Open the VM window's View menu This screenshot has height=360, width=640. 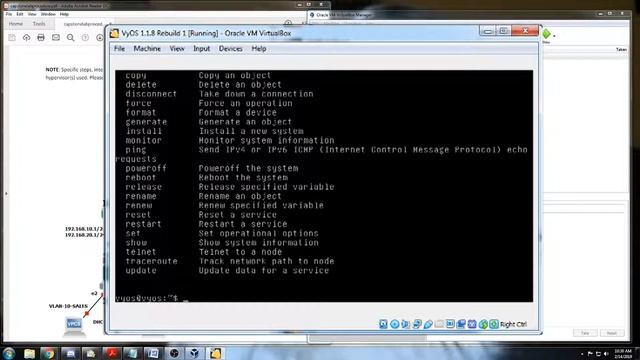point(177,49)
